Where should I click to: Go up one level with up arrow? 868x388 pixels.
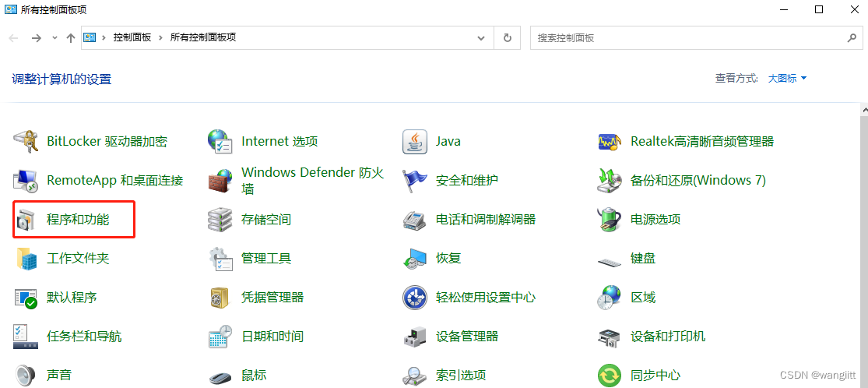70,37
